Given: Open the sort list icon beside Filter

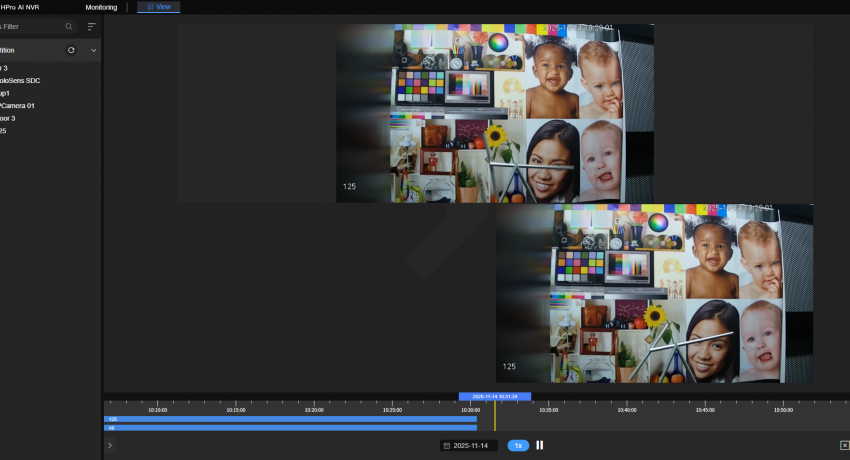Looking at the screenshot, I should coord(92,26).
